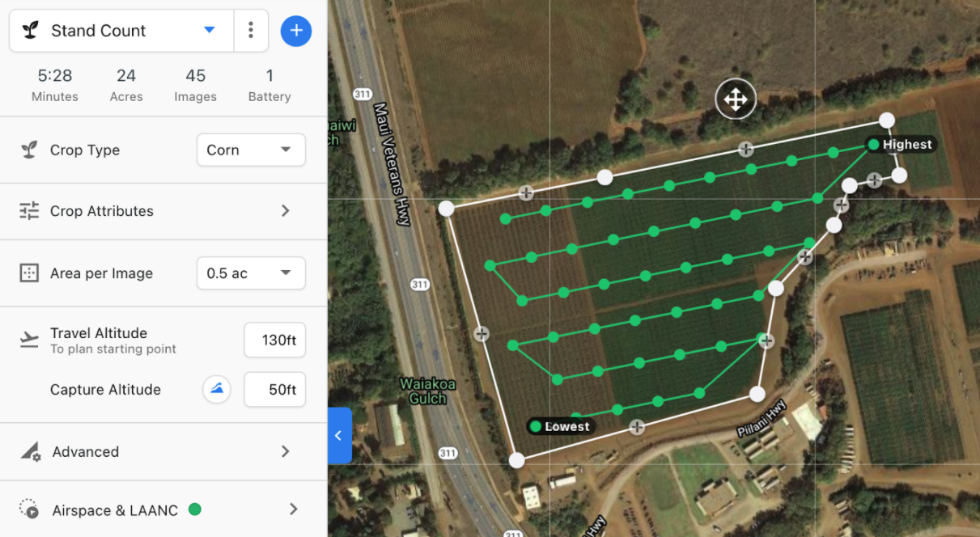Click the green LAANC status indicator

tap(194, 510)
